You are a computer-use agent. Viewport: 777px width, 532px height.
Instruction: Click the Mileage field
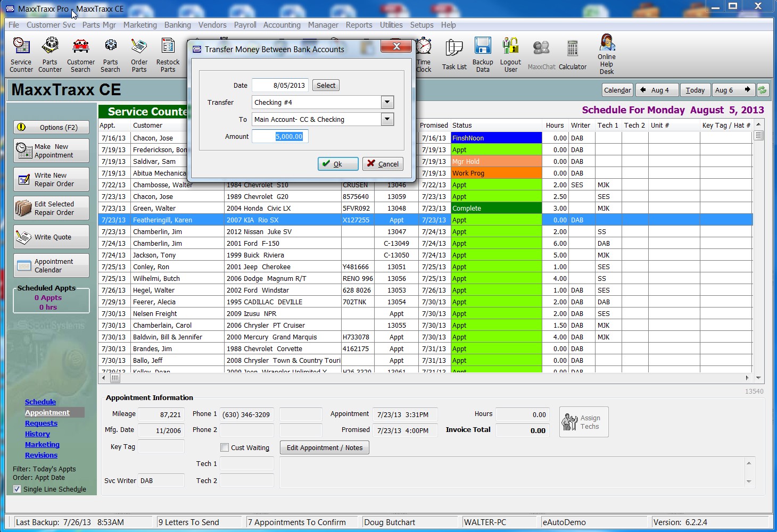(161, 414)
